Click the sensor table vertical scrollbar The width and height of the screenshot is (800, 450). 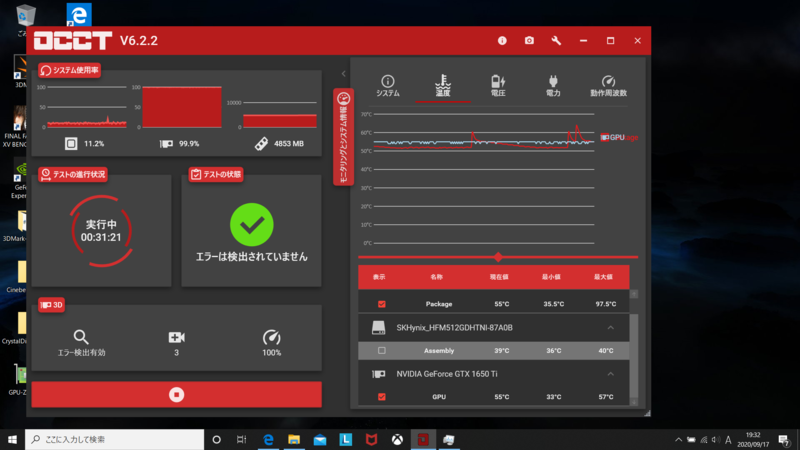tap(634, 352)
